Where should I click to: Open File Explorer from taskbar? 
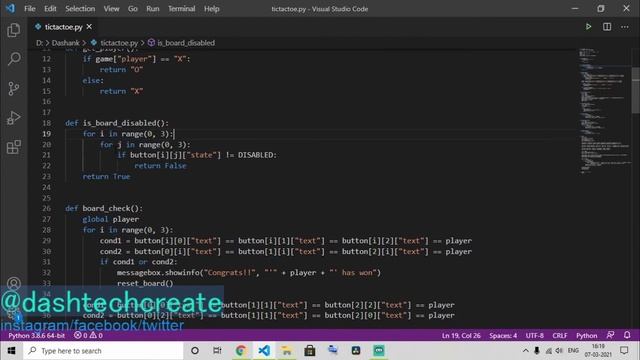tap(287, 351)
